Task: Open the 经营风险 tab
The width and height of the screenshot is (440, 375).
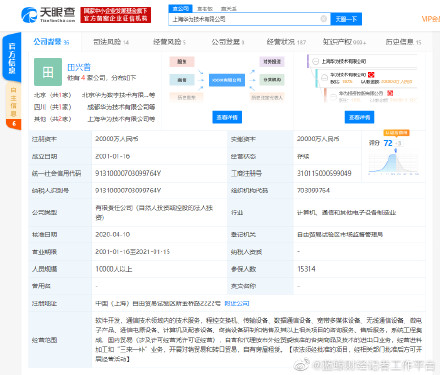Action: [169, 42]
